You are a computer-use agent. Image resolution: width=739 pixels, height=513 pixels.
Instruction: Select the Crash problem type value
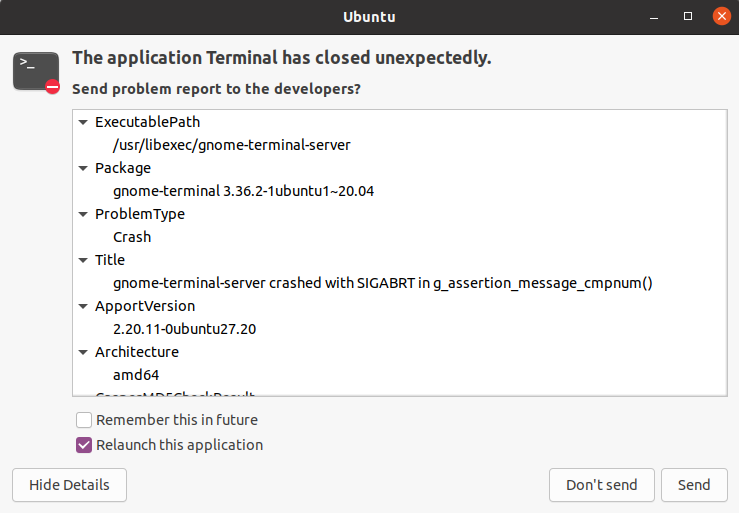[x=132, y=237]
